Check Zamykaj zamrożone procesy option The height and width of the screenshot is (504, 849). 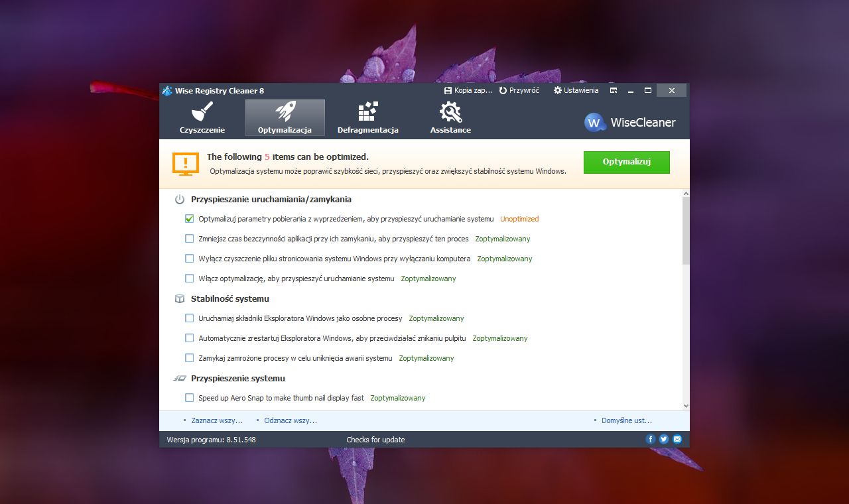190,358
